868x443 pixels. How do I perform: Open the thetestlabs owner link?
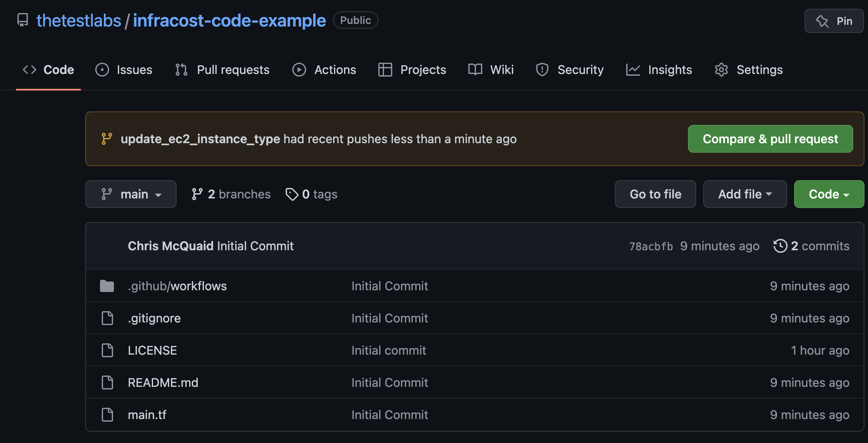(79, 20)
